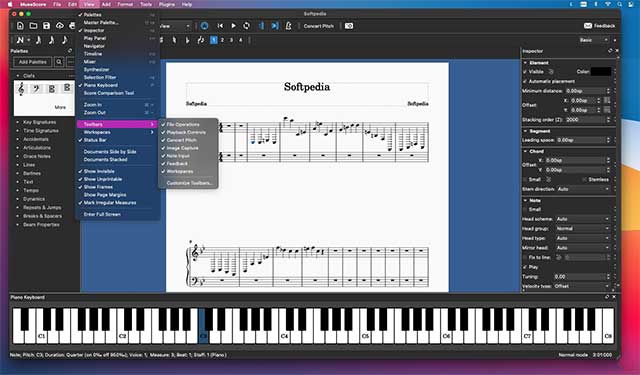Screen dimensions: 640x375
Task: Click Customize Toolbars menu entry
Action: pyautogui.click(x=189, y=183)
